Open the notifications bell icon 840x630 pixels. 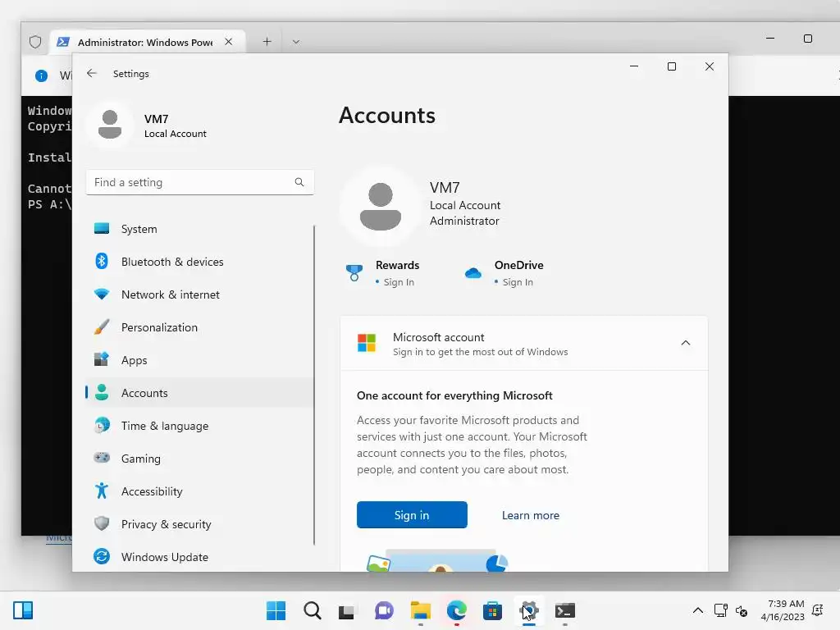[818, 610]
